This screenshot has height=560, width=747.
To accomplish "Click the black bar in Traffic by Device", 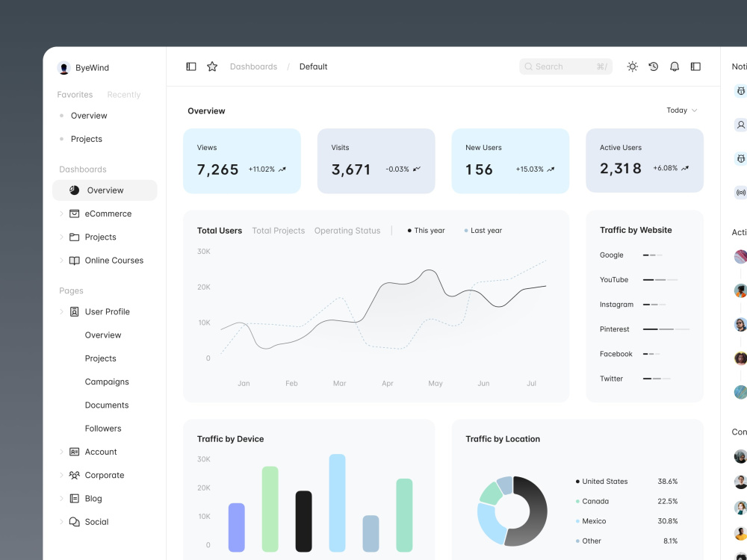I will click(303, 521).
